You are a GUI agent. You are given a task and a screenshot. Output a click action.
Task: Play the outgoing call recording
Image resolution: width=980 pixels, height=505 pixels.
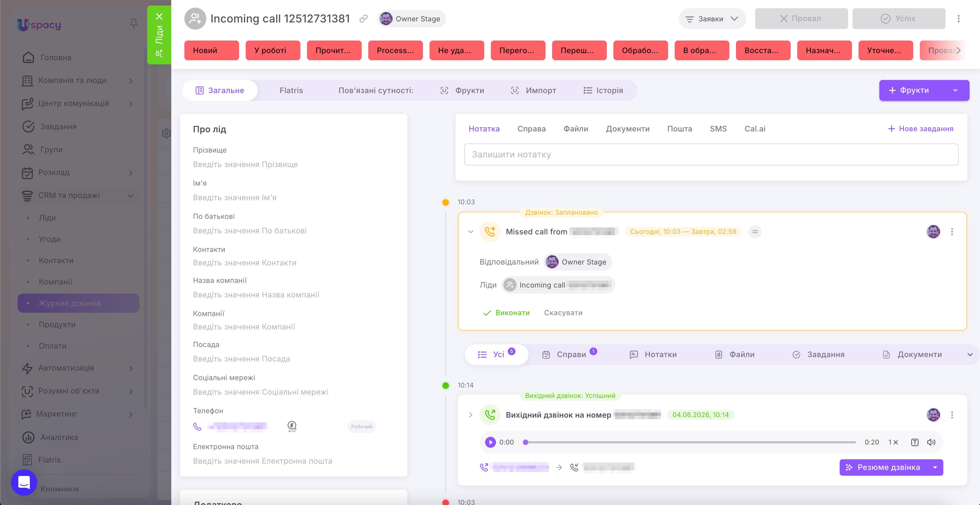click(x=490, y=442)
